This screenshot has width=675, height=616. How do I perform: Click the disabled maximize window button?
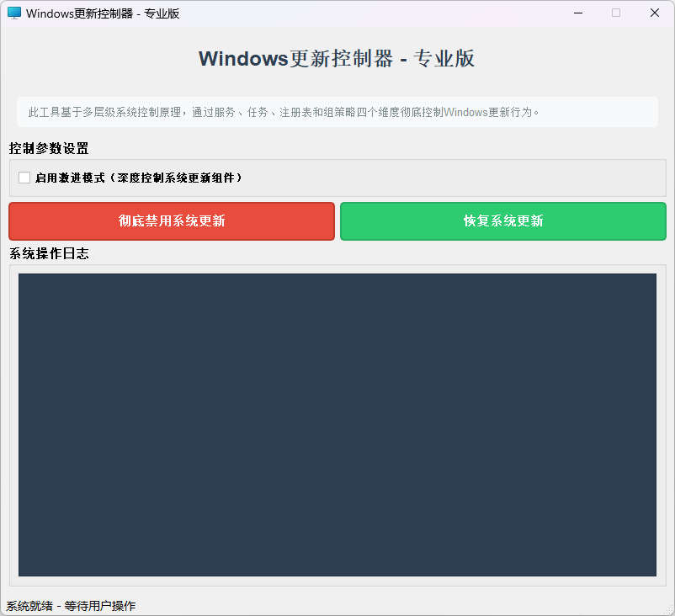[616, 13]
